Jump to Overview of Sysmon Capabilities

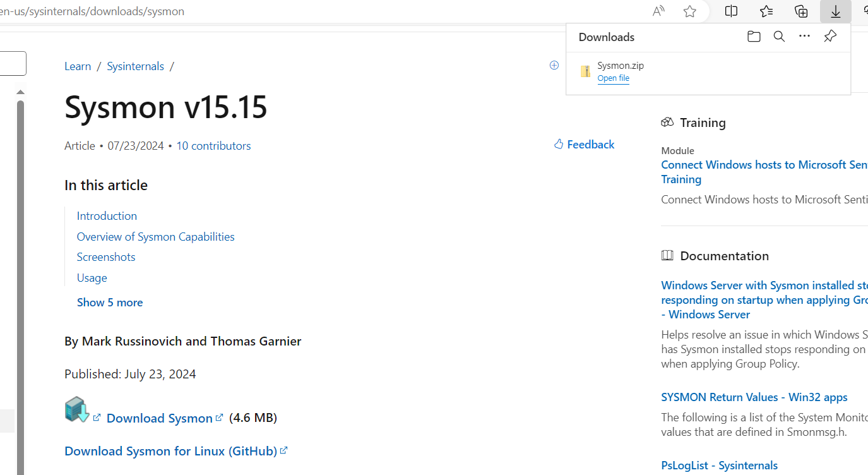[155, 236]
